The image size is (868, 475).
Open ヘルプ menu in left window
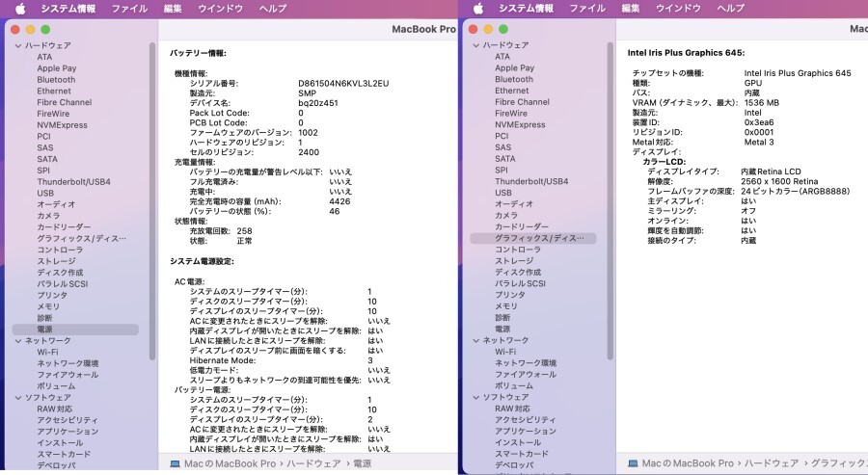coord(273,9)
